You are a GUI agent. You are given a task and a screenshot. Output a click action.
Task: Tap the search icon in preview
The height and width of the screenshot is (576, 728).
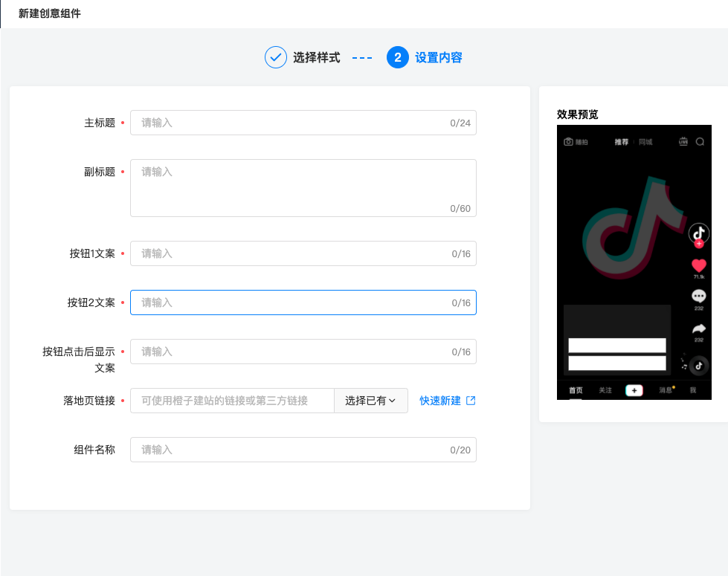click(x=700, y=141)
